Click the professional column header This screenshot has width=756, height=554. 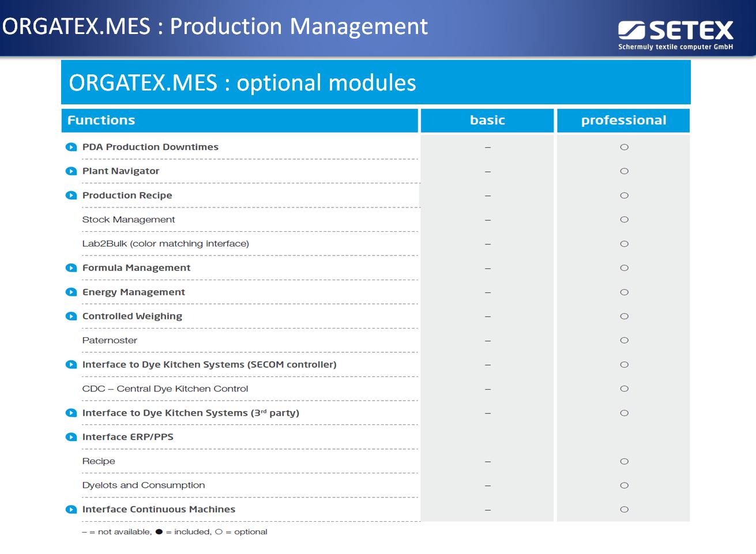point(623,120)
